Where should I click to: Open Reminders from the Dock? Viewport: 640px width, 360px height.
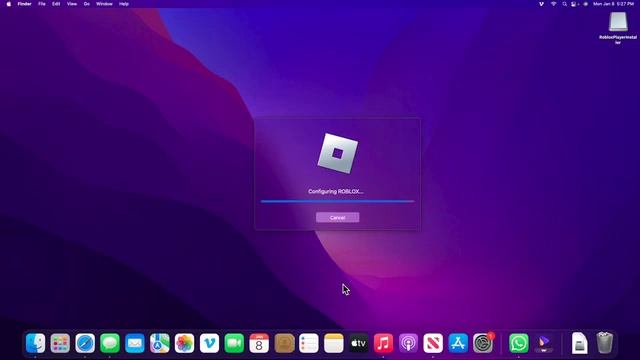coord(309,343)
